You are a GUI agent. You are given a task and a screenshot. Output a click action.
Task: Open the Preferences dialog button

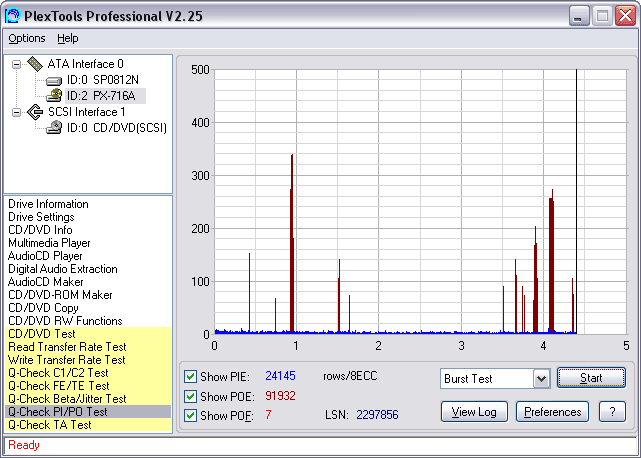point(552,412)
